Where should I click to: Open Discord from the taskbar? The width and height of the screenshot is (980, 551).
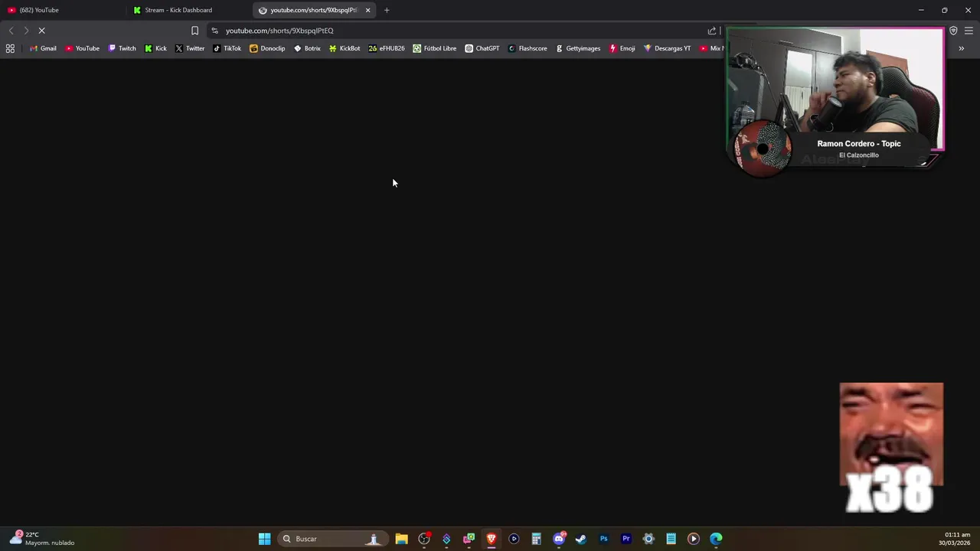click(559, 539)
